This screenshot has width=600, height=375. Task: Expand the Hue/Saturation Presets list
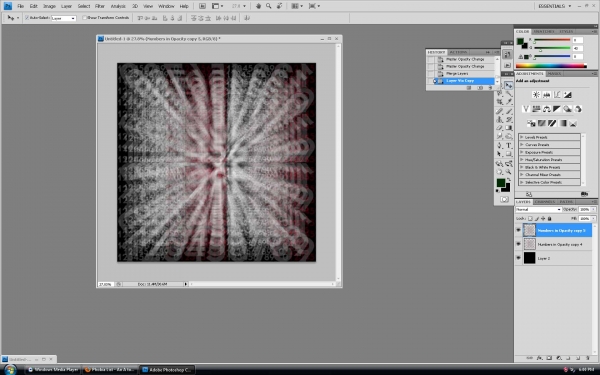pos(549,160)
